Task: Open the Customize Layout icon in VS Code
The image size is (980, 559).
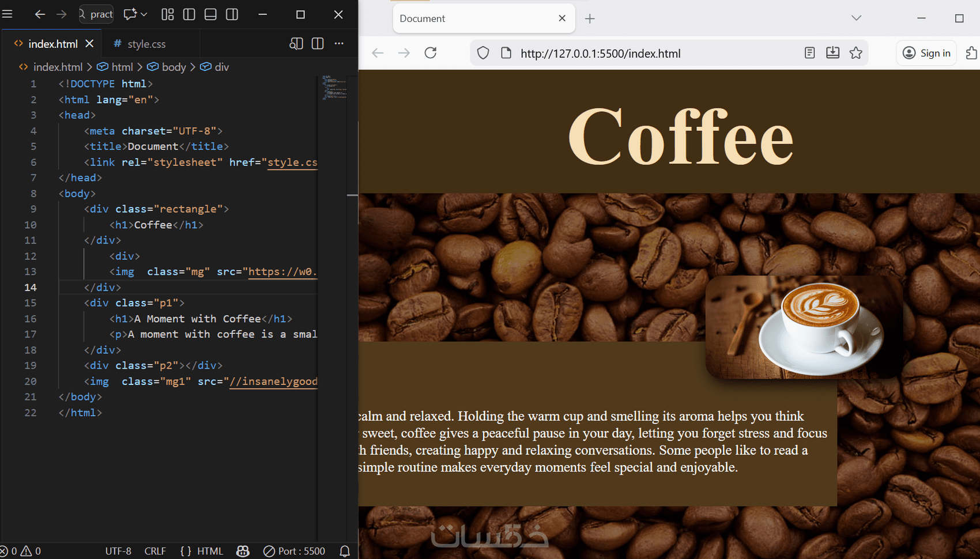Action: pos(168,14)
